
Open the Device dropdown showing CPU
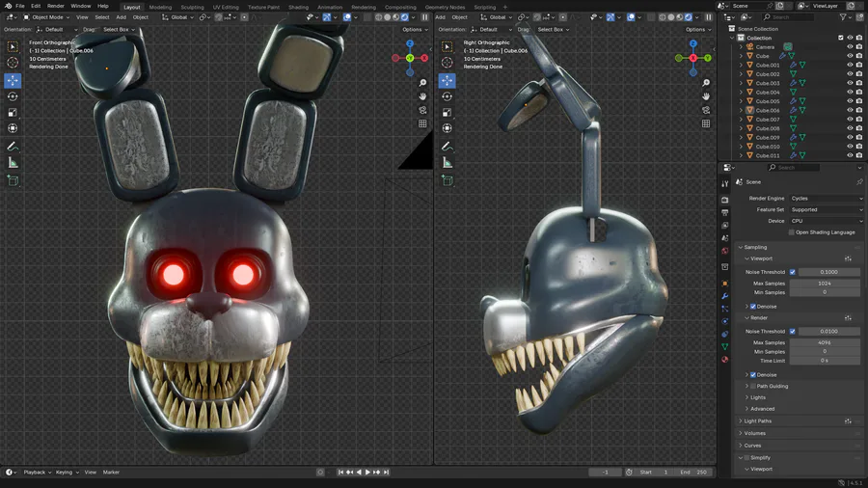coord(826,221)
